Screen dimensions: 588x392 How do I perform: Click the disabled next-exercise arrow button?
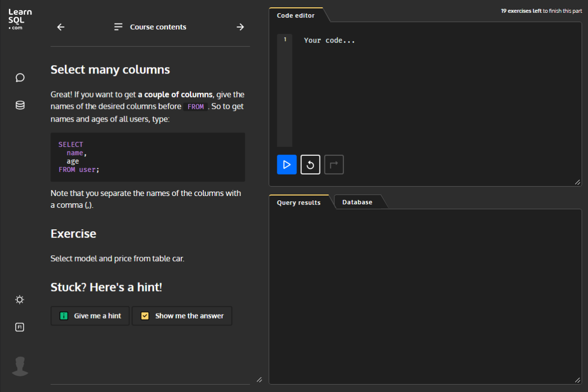[334, 165]
